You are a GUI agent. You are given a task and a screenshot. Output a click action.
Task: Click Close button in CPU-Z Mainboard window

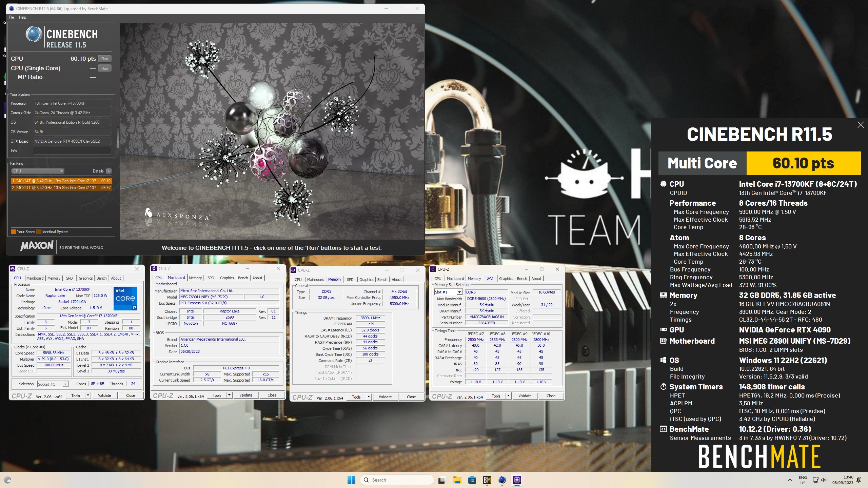[x=272, y=395]
